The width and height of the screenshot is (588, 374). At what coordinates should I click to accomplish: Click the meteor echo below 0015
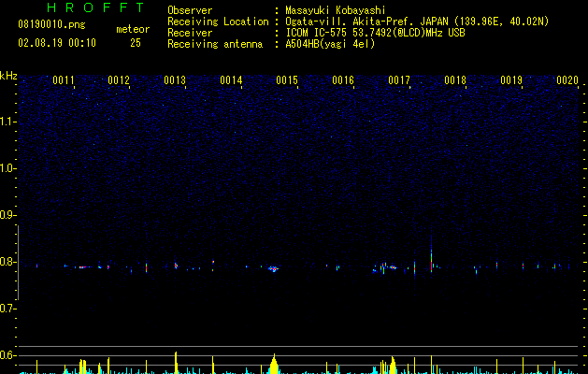pos(274,268)
